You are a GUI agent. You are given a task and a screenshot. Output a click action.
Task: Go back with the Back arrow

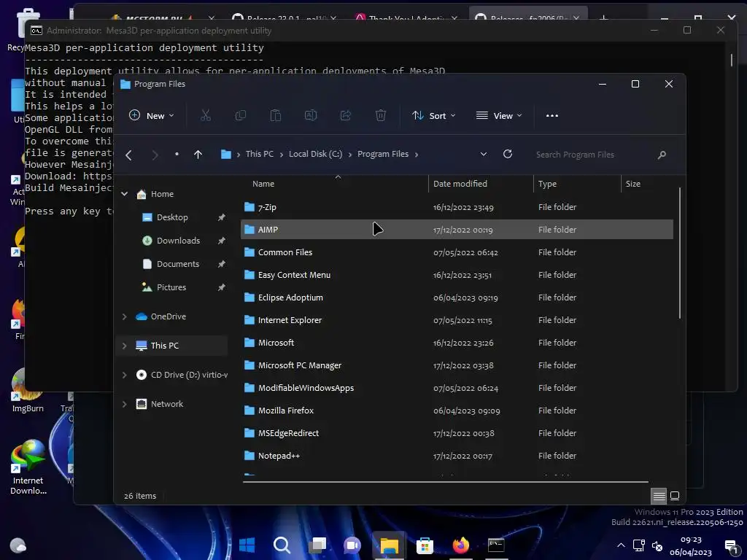[128, 155]
